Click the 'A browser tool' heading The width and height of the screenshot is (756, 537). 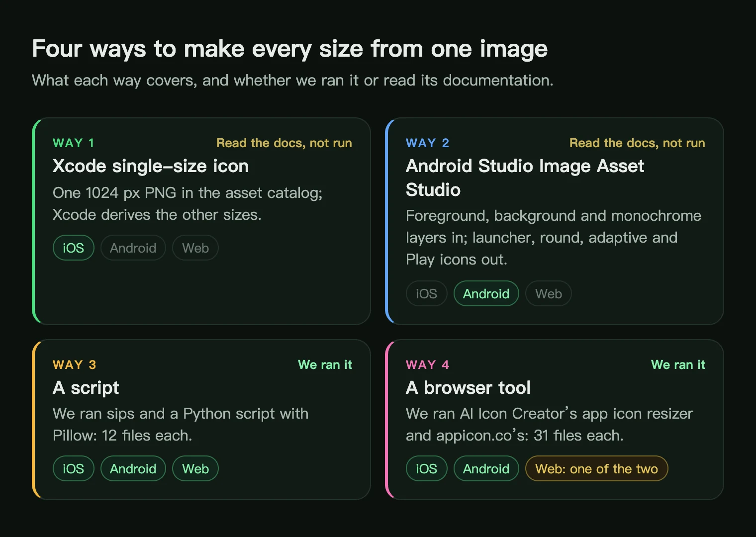coord(468,388)
